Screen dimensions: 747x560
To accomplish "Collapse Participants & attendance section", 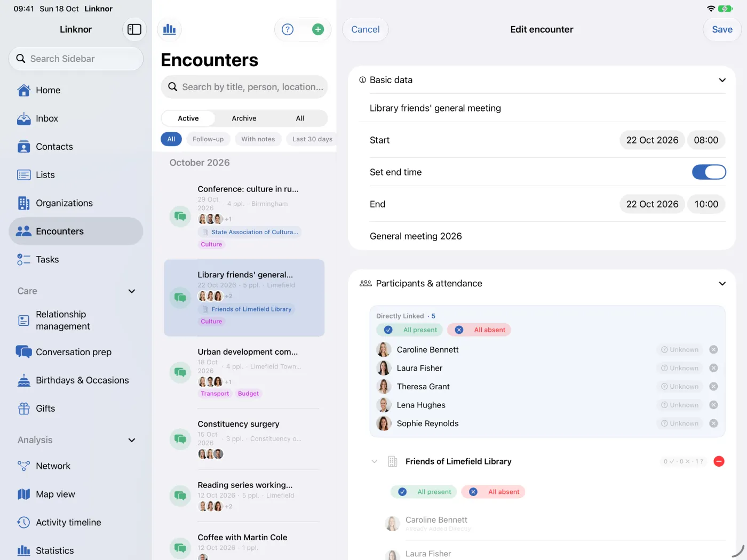I will (x=722, y=284).
